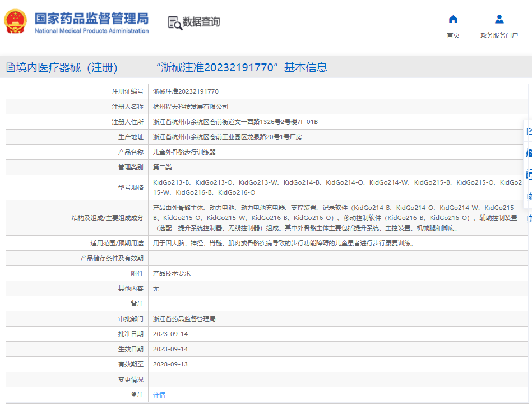Click 首页 navigation label
This screenshot has width=532, height=408.
(x=453, y=35)
